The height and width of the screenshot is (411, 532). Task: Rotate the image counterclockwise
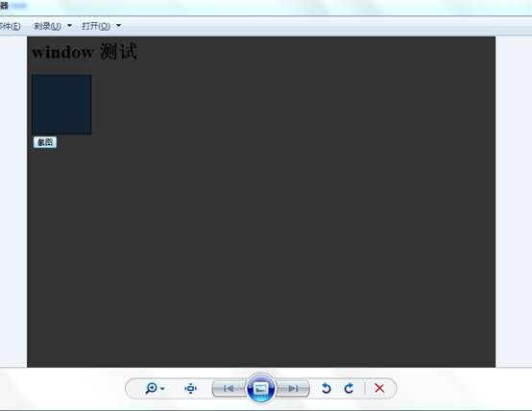[326, 388]
